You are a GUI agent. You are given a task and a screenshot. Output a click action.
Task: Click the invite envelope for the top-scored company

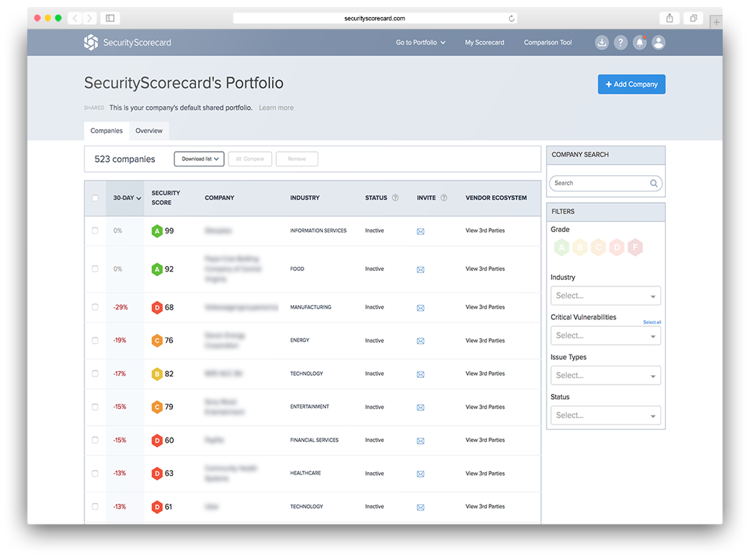pos(420,231)
